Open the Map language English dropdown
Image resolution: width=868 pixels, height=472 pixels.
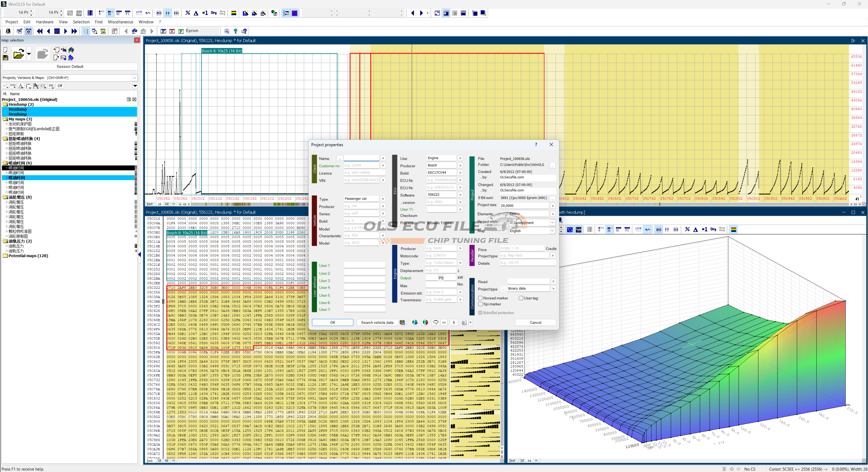click(x=552, y=231)
